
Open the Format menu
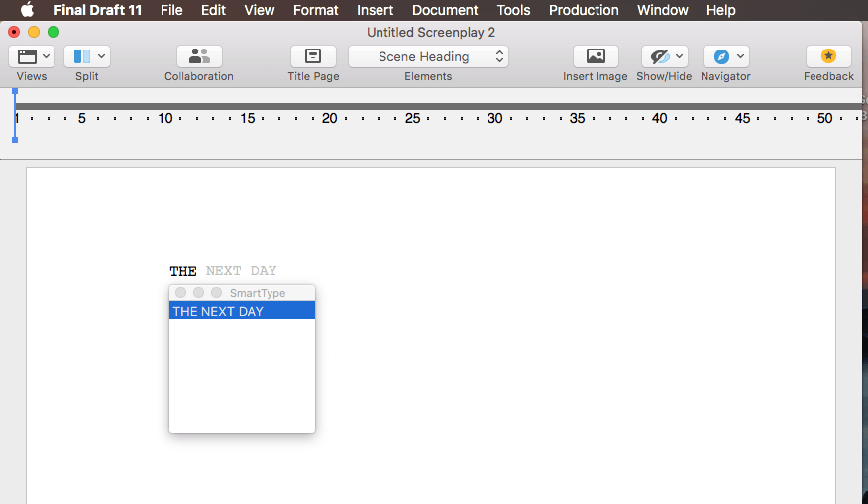315,10
